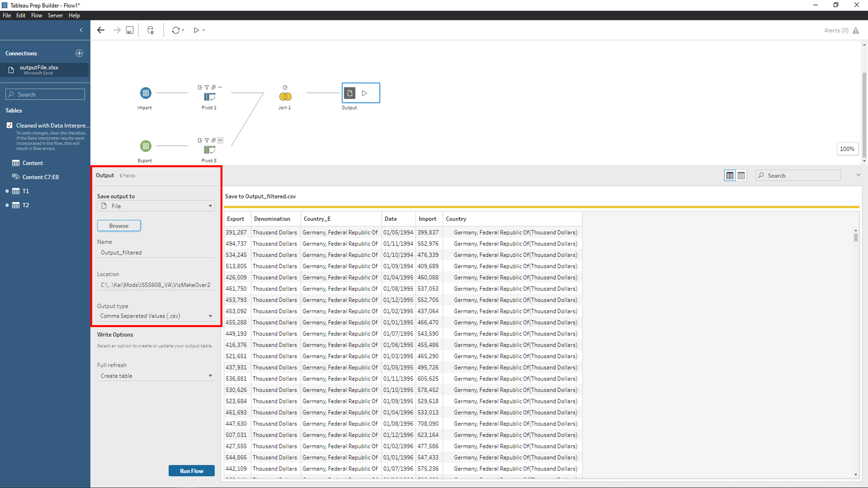Click the Flow menu item
Image resolution: width=868 pixels, height=488 pixels.
[37, 15]
